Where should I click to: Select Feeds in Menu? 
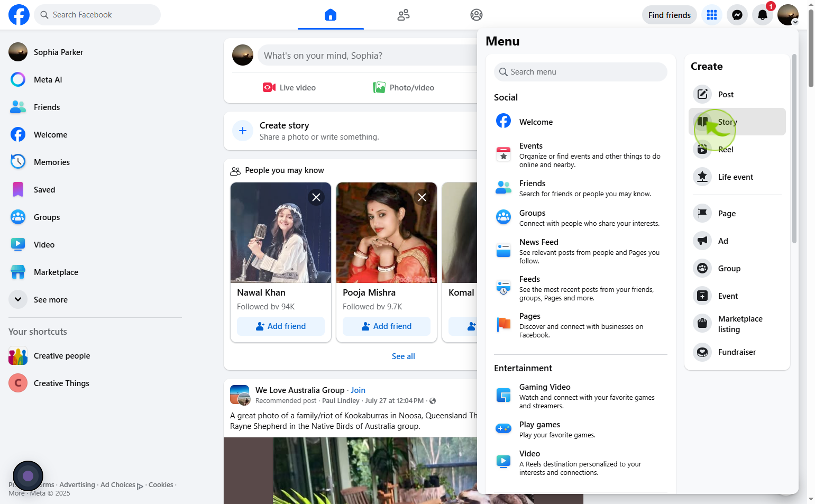tap(581, 288)
